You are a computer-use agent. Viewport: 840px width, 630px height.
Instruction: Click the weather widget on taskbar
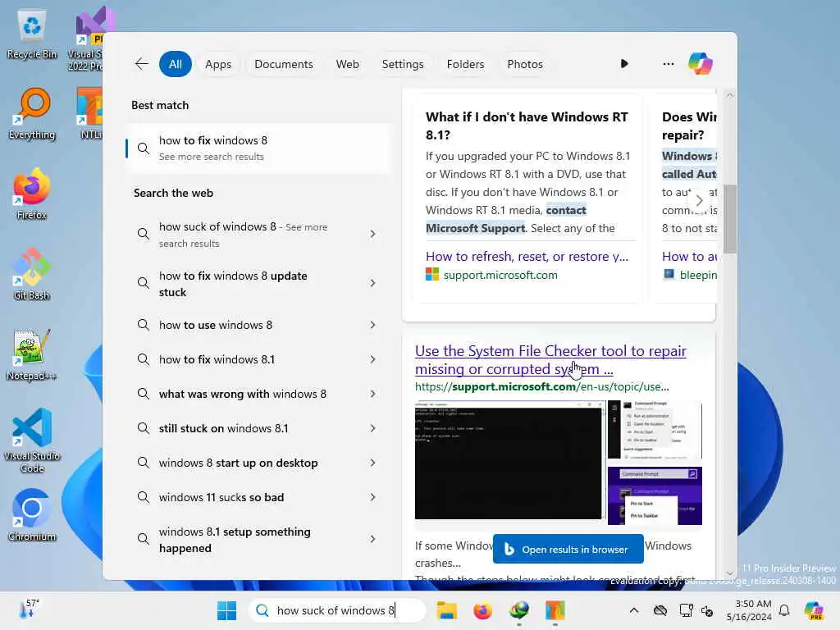(29, 609)
